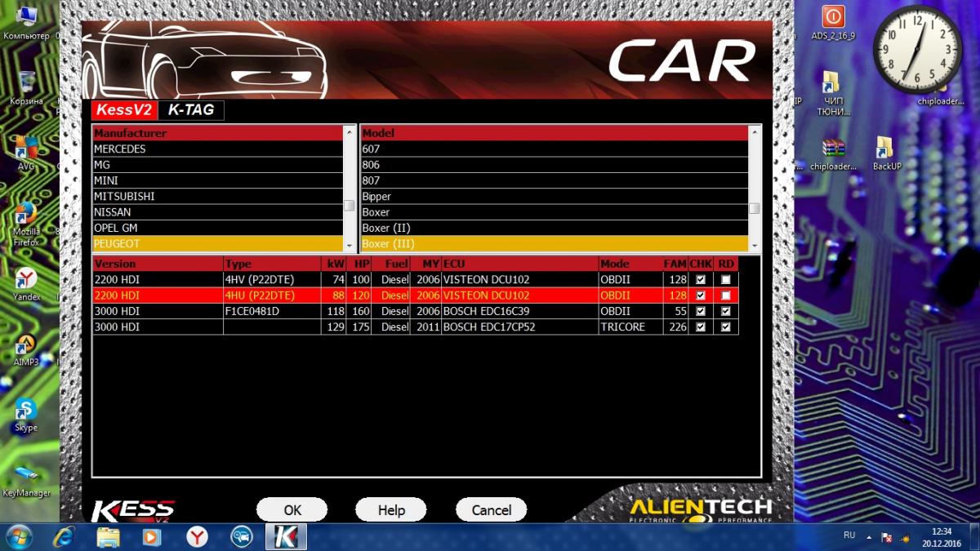Screen dimensions: 980x551
Task: Toggle CHK checkbox for 4HV (P22DTE) row
Action: tap(701, 280)
